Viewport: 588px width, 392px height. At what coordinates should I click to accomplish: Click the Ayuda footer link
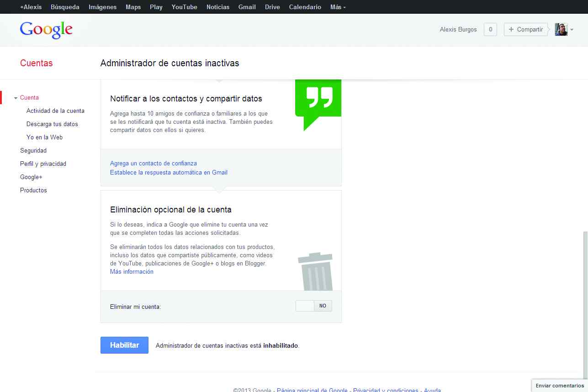click(x=432, y=390)
